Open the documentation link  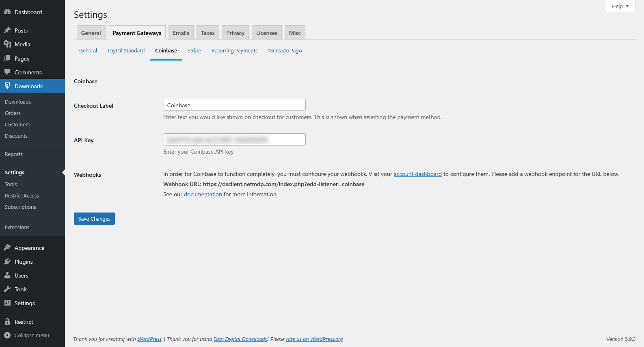click(x=203, y=194)
